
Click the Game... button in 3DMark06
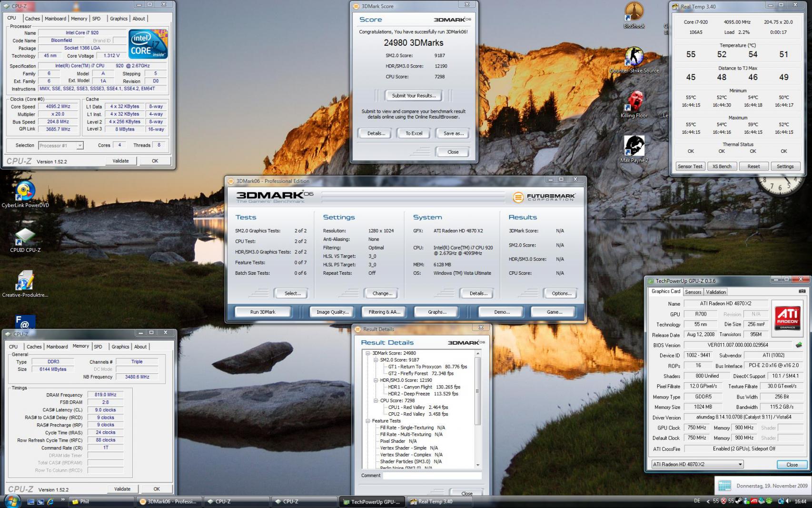tap(554, 312)
